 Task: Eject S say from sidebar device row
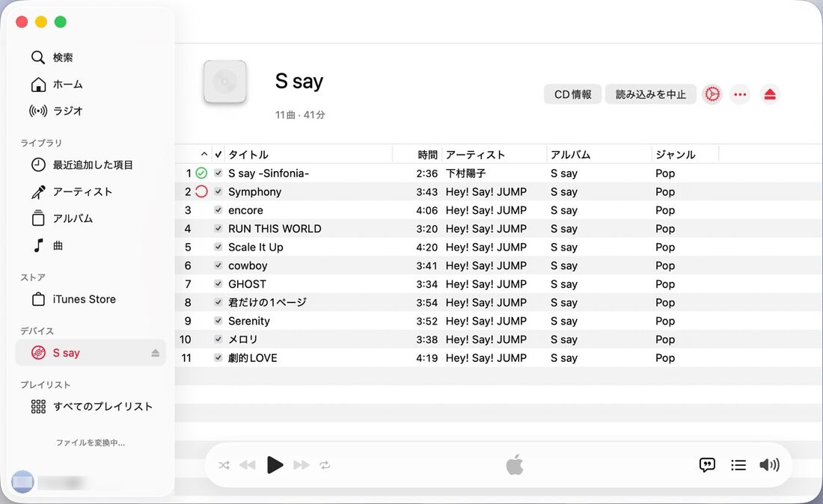point(155,352)
